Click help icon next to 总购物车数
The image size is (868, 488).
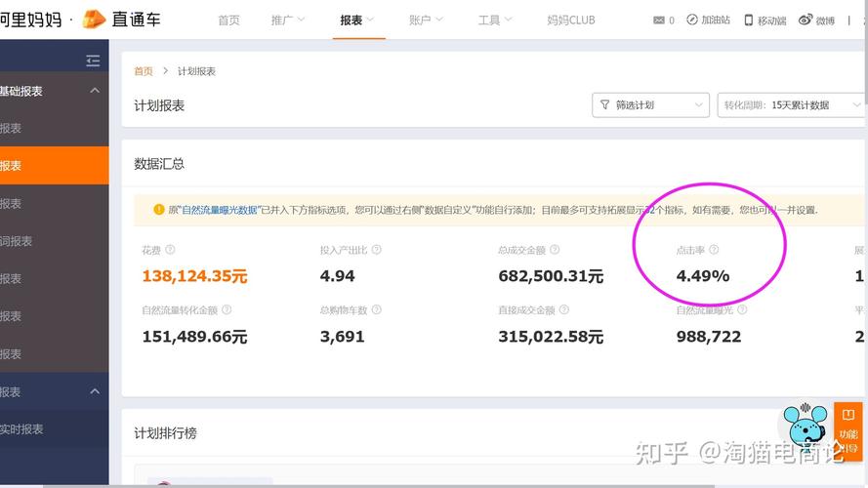(377, 309)
